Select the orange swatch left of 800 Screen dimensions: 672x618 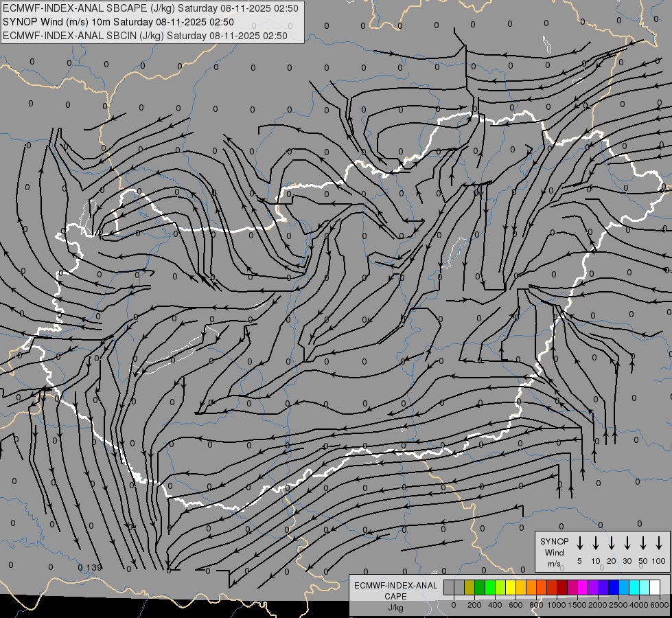pyautogui.click(x=531, y=587)
